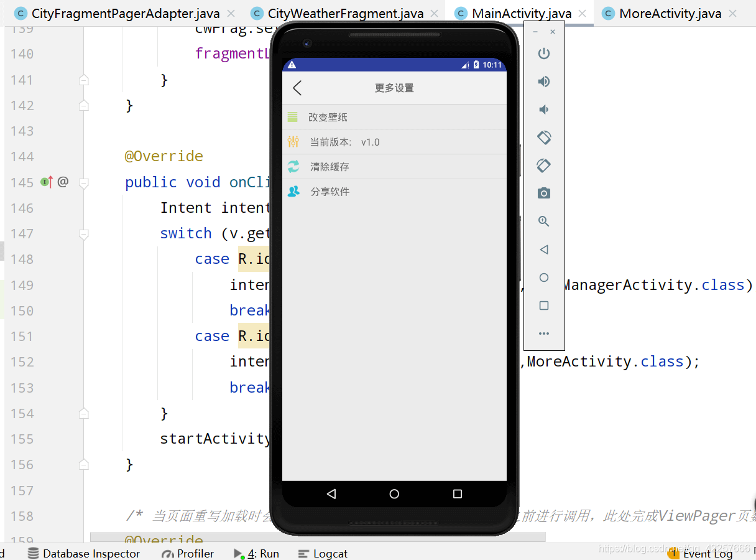Rotate the emulator clockwise

click(x=544, y=166)
